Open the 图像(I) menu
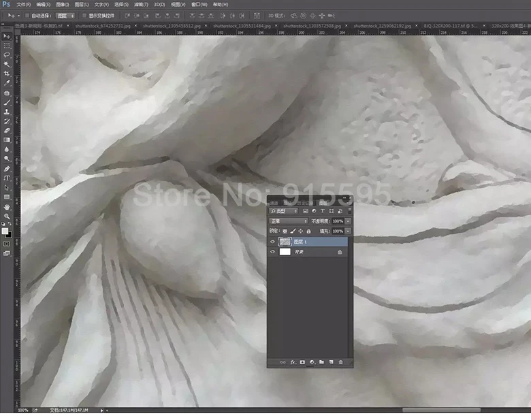This screenshot has width=531, height=420. coord(63,5)
